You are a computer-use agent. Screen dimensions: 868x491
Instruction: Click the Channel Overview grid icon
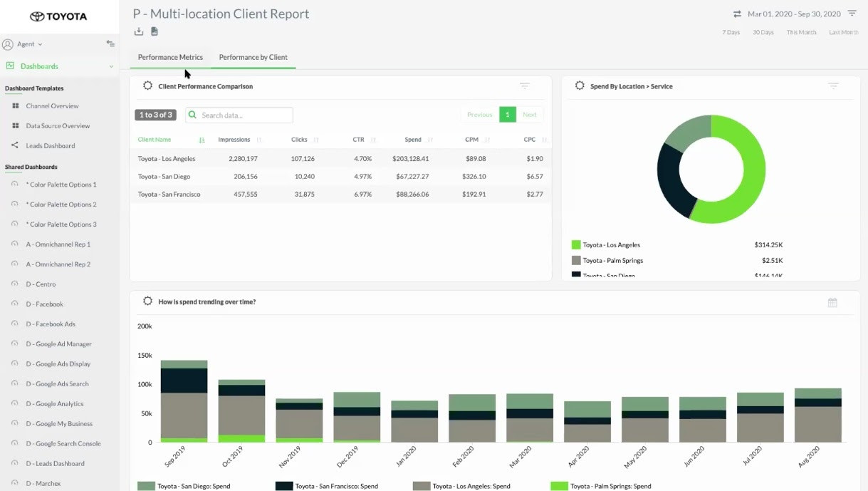tap(15, 106)
